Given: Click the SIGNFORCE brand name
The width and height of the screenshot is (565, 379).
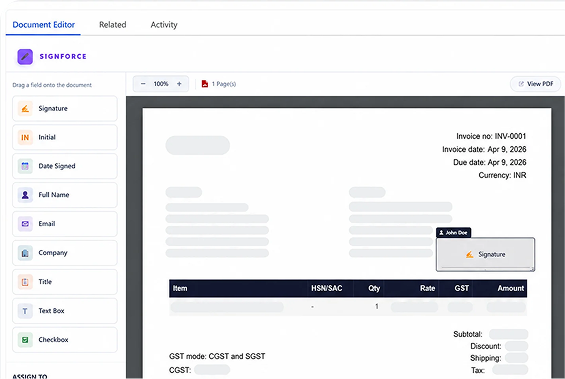Looking at the screenshot, I should [63, 57].
